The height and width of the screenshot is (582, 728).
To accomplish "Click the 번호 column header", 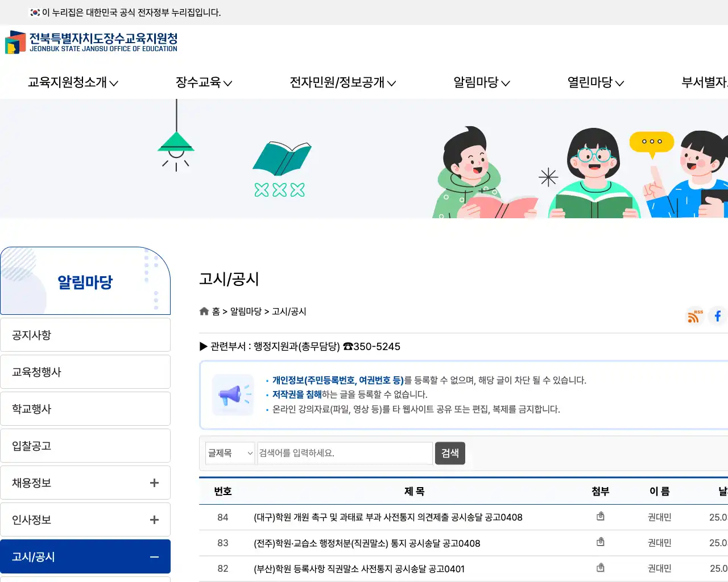I will pos(223,491).
